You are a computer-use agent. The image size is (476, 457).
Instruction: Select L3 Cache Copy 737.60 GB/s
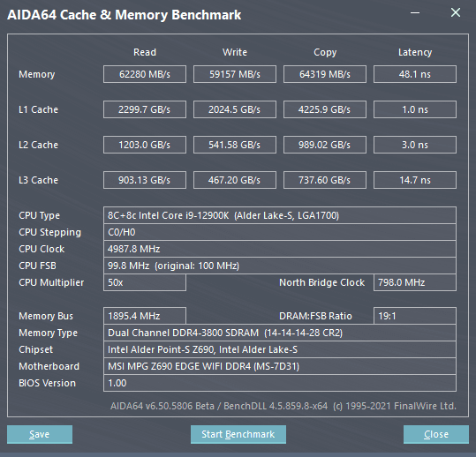tap(325, 180)
